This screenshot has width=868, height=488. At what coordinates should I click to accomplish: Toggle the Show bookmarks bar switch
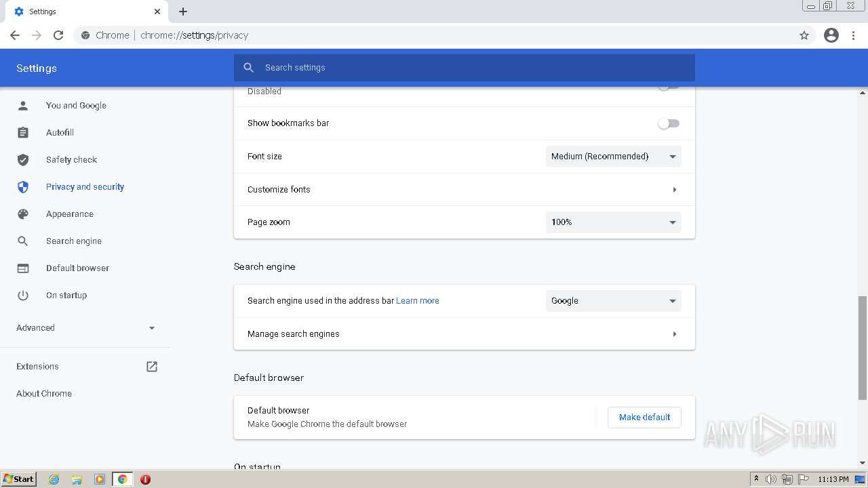click(x=669, y=123)
